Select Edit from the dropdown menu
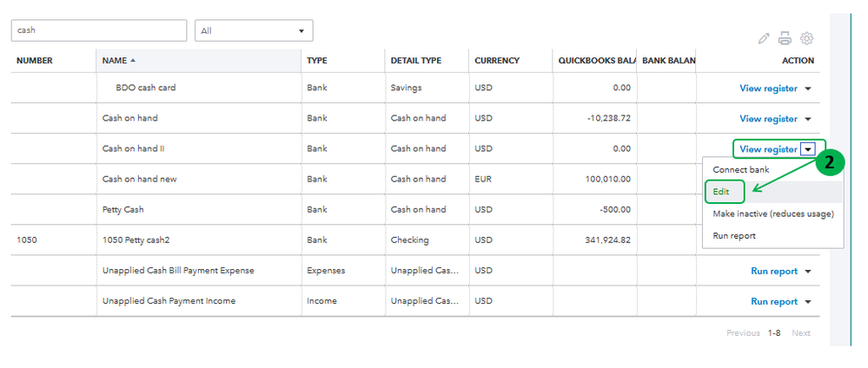 [722, 191]
